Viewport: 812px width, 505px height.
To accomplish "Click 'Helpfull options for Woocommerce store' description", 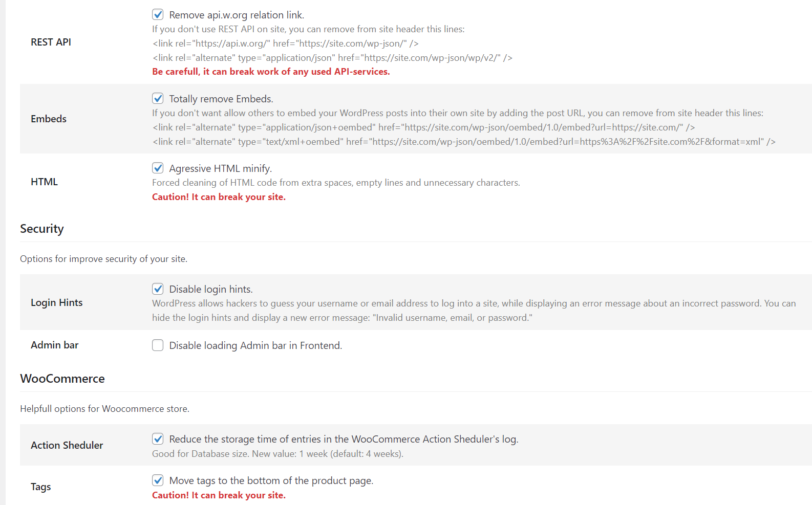I will tap(104, 409).
